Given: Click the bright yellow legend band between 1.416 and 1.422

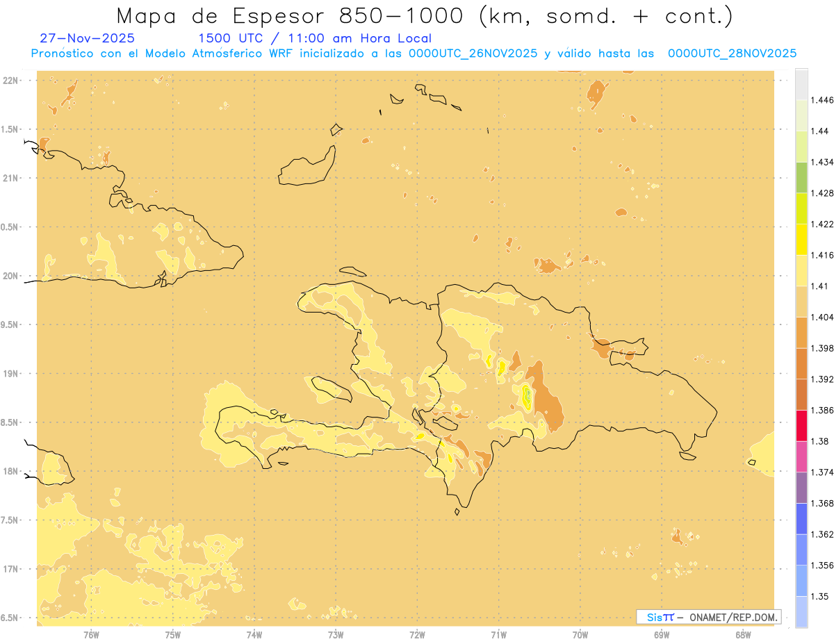Looking at the screenshot, I should click(801, 239).
